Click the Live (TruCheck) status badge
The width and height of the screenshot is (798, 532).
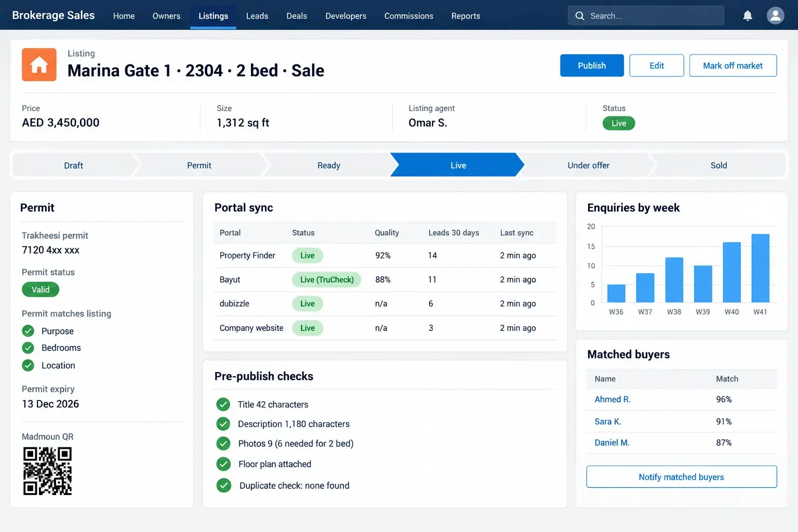[327, 280]
